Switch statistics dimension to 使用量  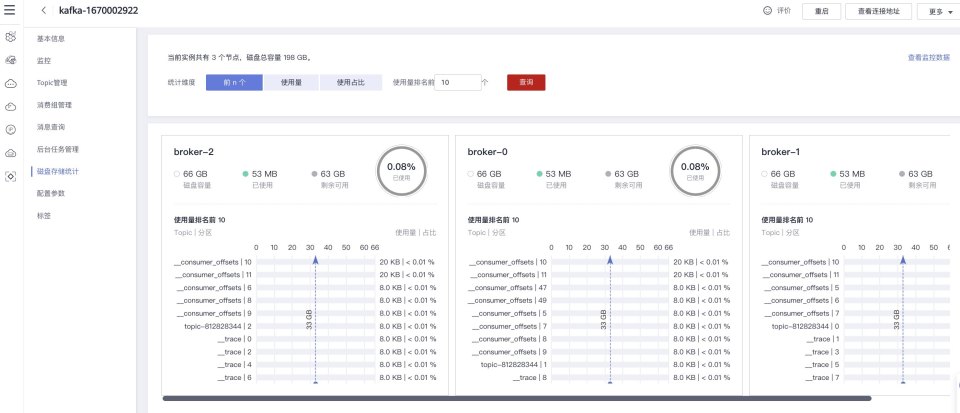(292, 83)
